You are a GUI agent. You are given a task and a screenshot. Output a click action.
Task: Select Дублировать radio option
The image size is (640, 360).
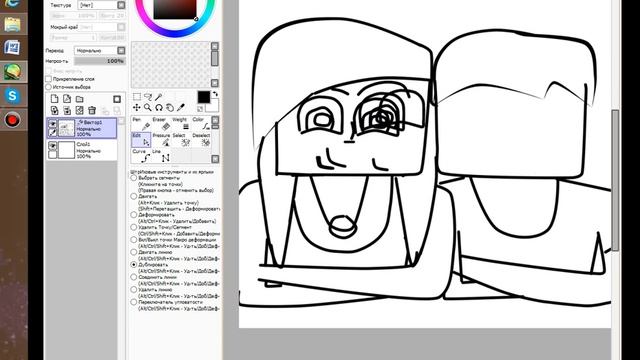click(133, 264)
